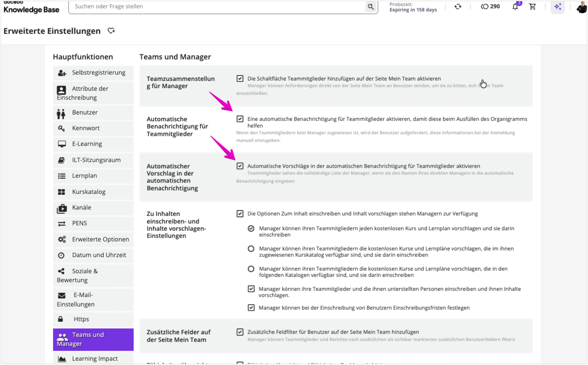Click the search magnifier icon
Image resolution: width=588 pixels, height=365 pixels.
371,7
